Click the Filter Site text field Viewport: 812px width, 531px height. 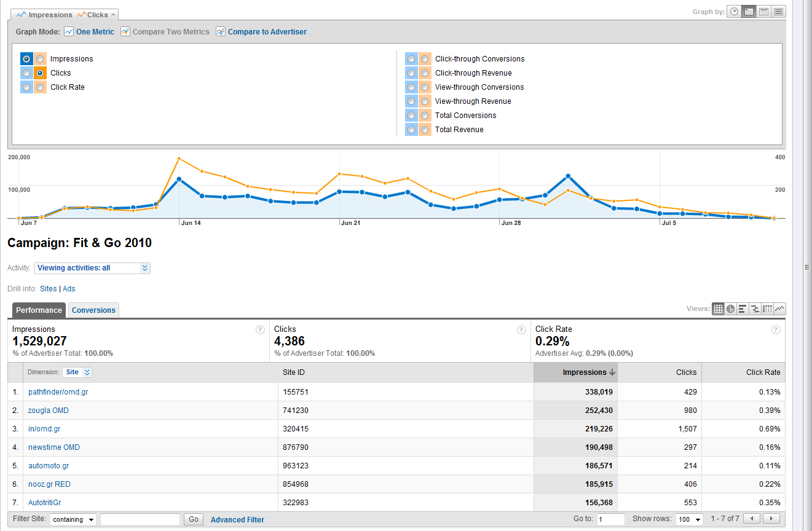pyautogui.click(x=140, y=519)
